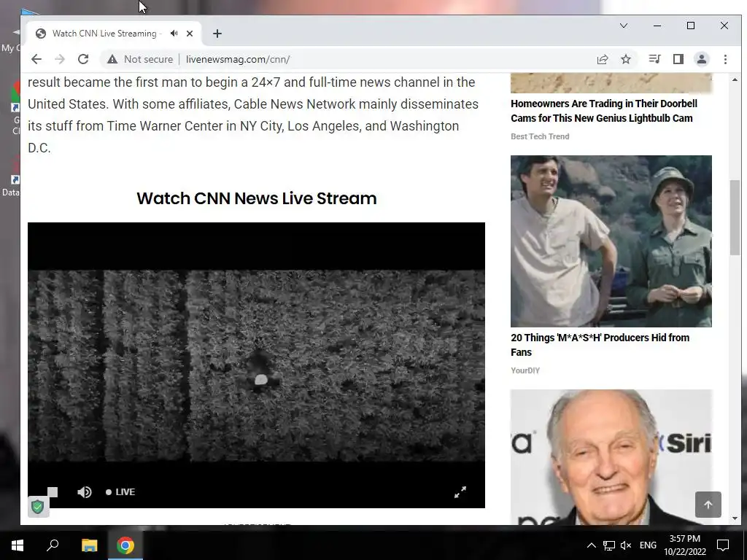Screen dimensions: 747x560
Task: Click the M*A*S*H ad thumbnail image
Action: (611, 241)
